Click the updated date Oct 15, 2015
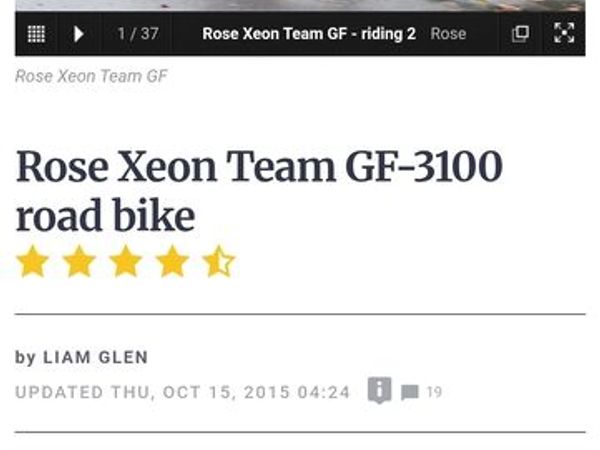600x450 pixels. click(182, 392)
